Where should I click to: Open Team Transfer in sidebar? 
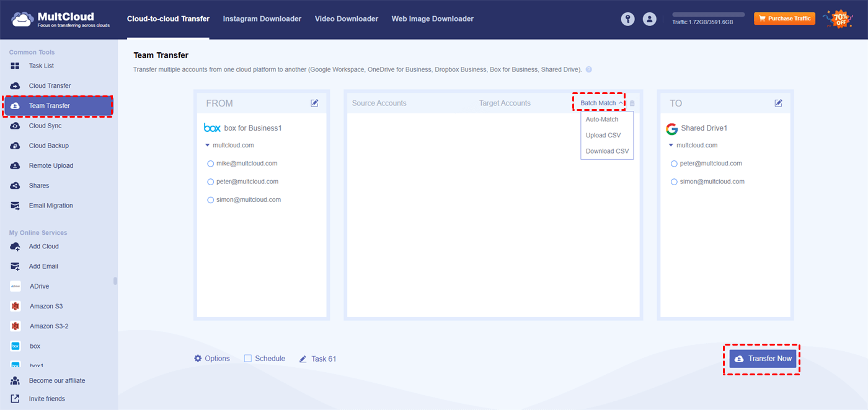click(58, 106)
